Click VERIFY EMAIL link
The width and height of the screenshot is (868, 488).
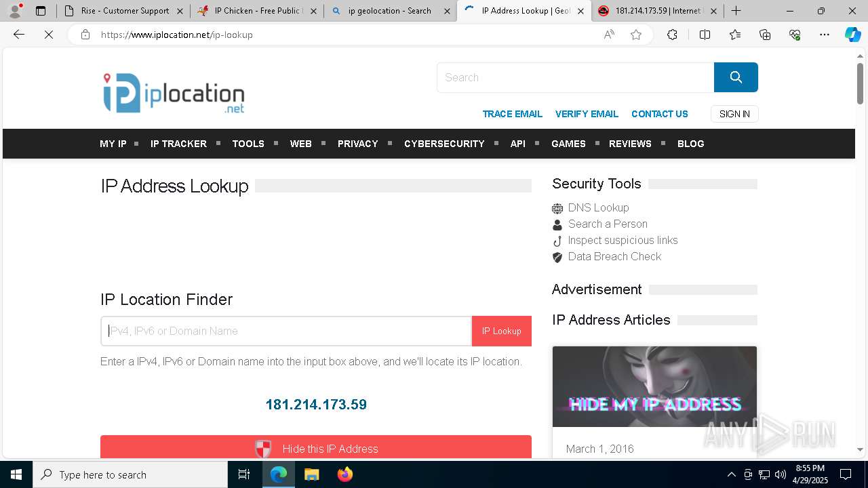tap(587, 114)
